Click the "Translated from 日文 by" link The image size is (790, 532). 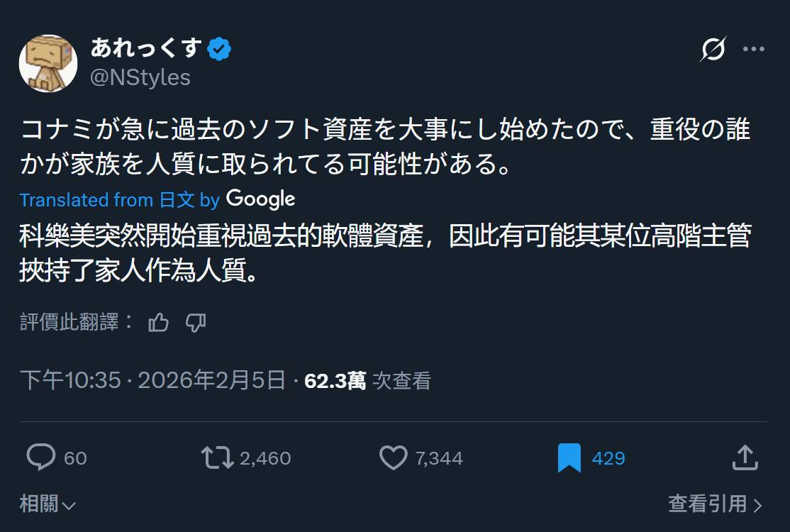point(119,200)
